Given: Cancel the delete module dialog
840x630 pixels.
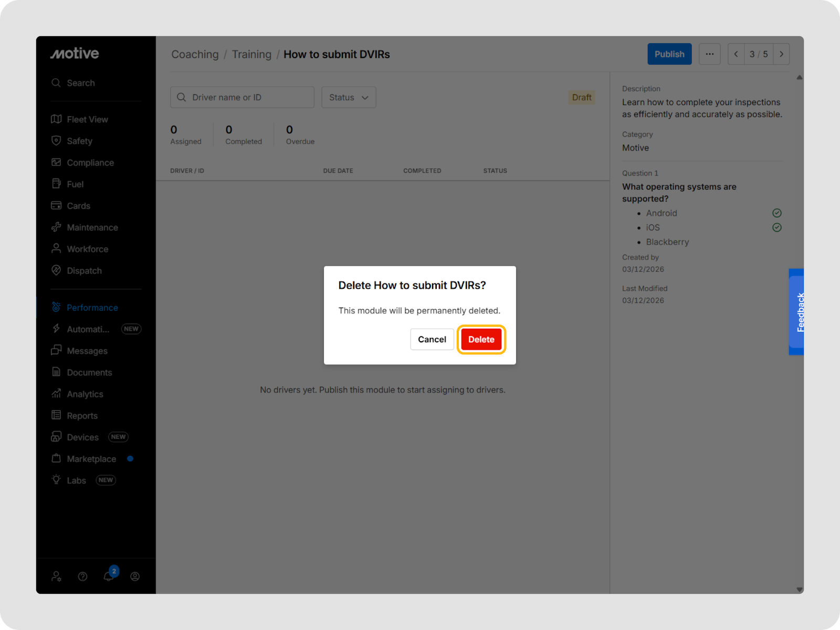Looking at the screenshot, I should point(432,340).
